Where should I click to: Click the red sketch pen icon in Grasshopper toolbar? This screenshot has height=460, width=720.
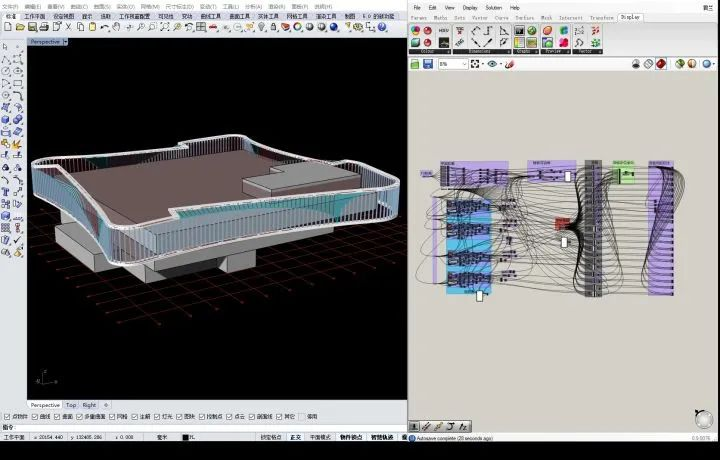(x=509, y=64)
